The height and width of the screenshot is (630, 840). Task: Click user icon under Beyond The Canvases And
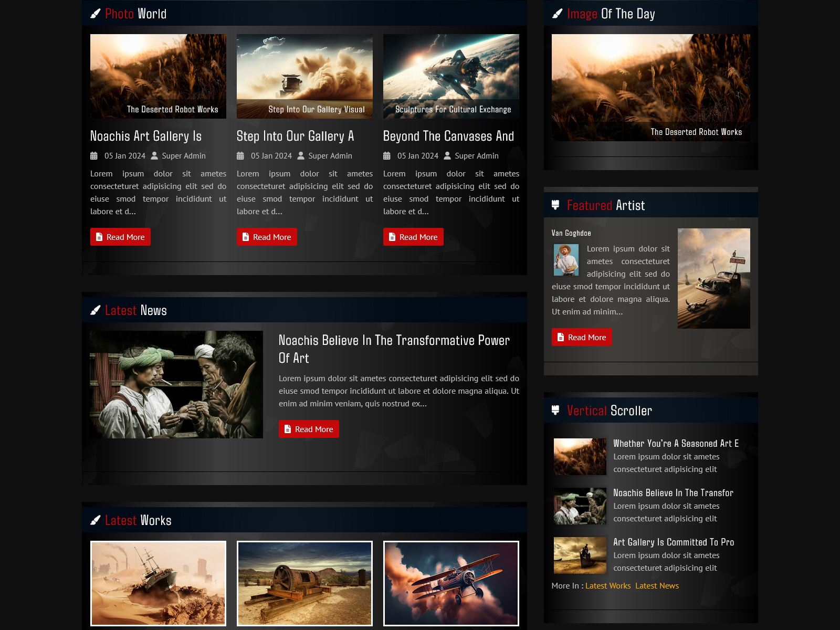click(x=447, y=156)
